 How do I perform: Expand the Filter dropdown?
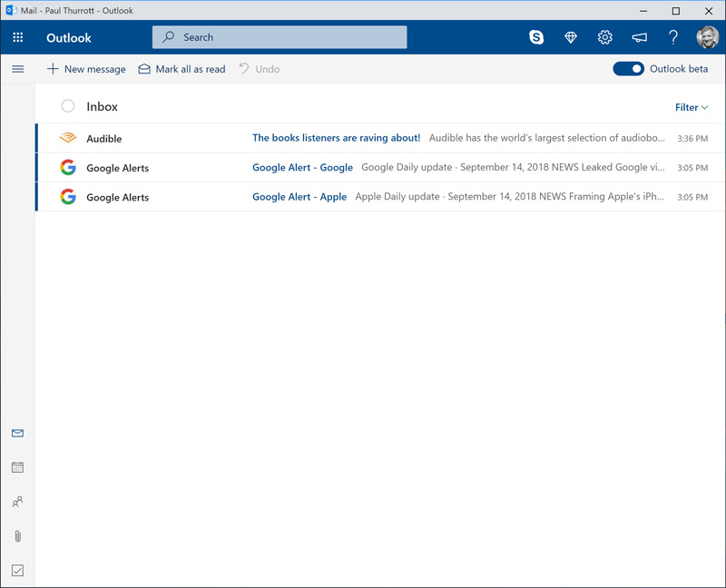tap(692, 107)
